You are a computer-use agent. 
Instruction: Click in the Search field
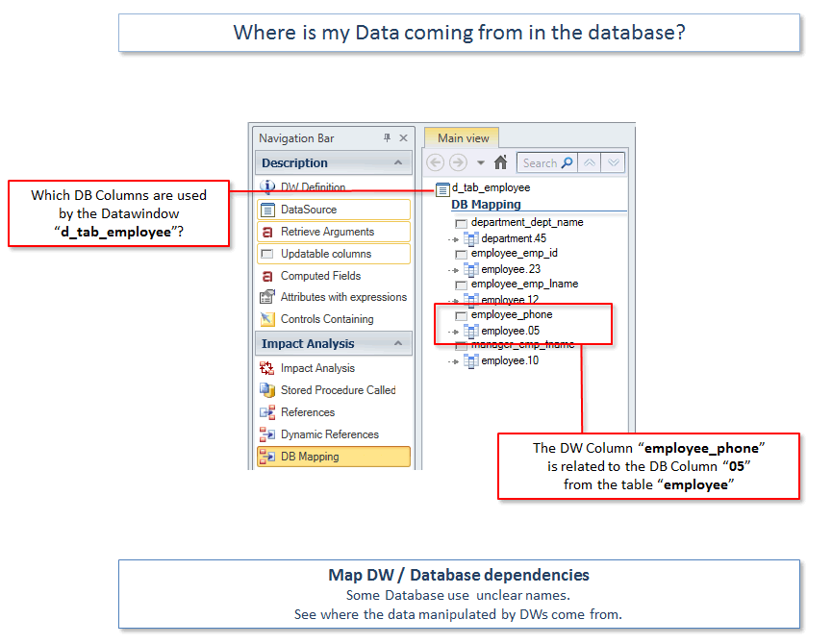click(x=539, y=162)
